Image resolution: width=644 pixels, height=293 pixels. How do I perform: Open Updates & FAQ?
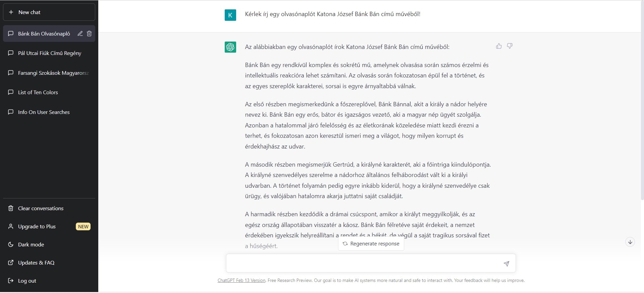(x=49, y=262)
